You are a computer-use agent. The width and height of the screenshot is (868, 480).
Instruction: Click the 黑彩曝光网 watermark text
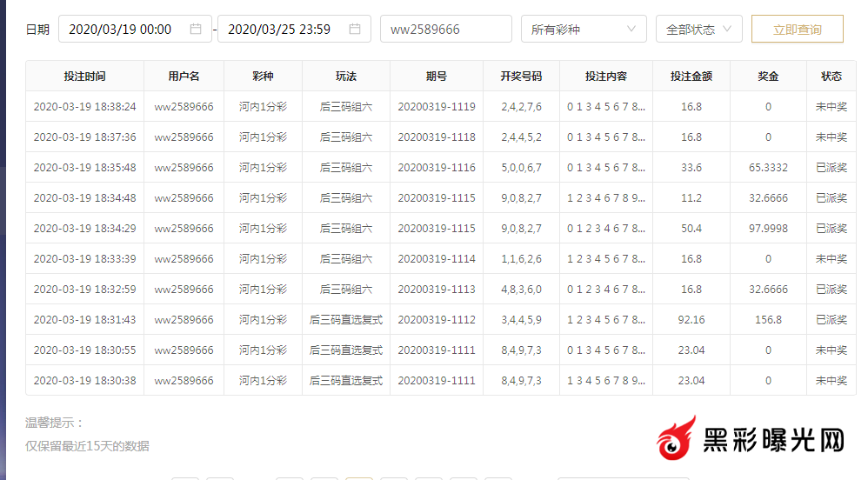click(774, 441)
